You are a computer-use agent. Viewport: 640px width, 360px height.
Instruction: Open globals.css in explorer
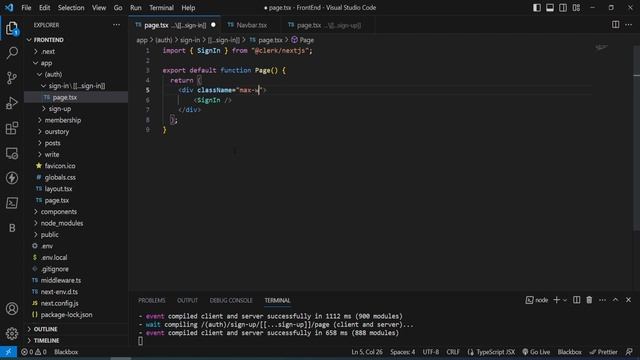coord(60,177)
